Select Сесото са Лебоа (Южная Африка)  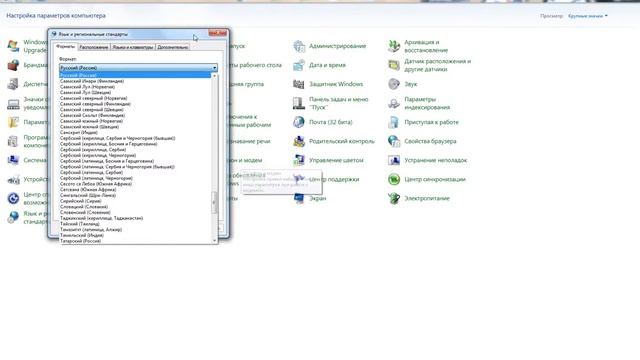point(135,184)
